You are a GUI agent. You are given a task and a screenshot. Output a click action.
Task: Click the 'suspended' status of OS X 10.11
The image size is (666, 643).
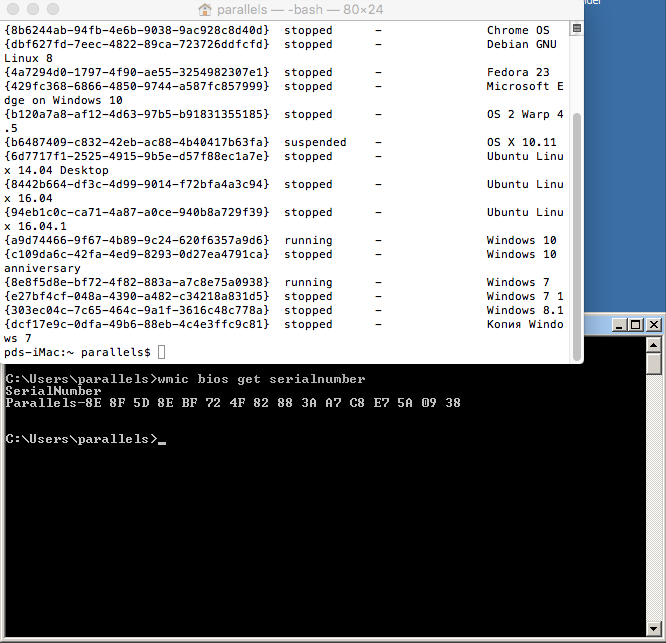coord(315,142)
